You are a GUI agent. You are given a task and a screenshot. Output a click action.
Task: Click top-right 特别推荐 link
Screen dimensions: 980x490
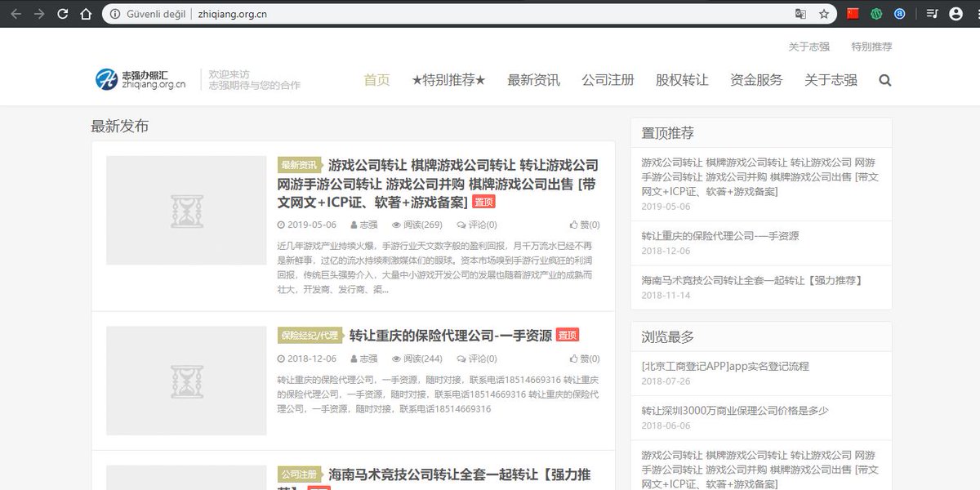click(x=871, y=47)
